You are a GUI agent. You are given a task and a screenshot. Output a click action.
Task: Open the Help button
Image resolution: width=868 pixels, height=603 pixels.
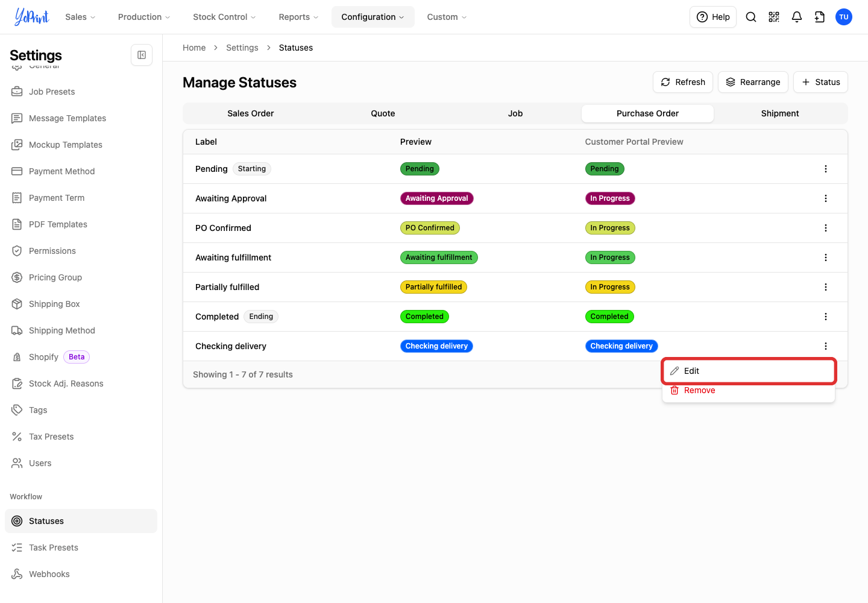(x=713, y=17)
